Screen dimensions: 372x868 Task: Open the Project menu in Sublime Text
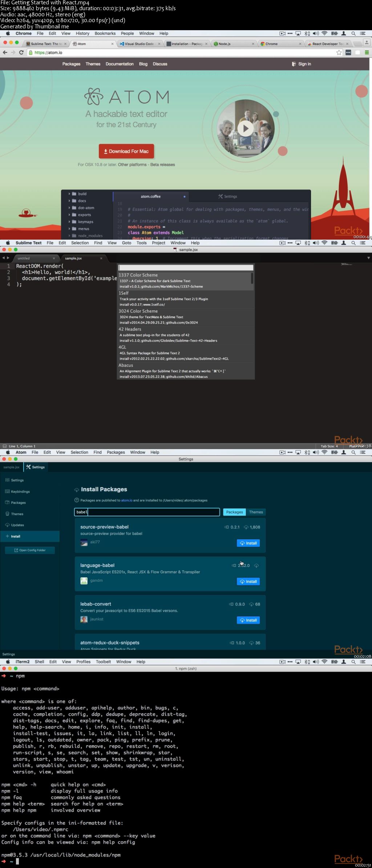(x=158, y=243)
